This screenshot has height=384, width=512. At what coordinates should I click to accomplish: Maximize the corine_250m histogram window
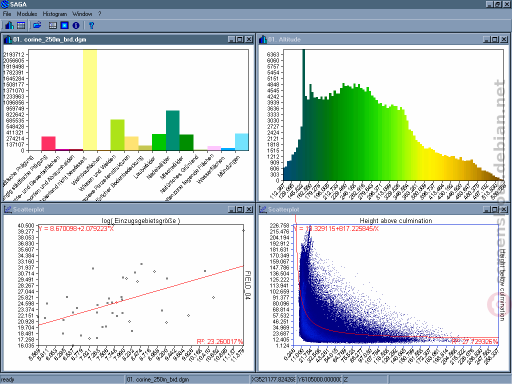(240, 39)
